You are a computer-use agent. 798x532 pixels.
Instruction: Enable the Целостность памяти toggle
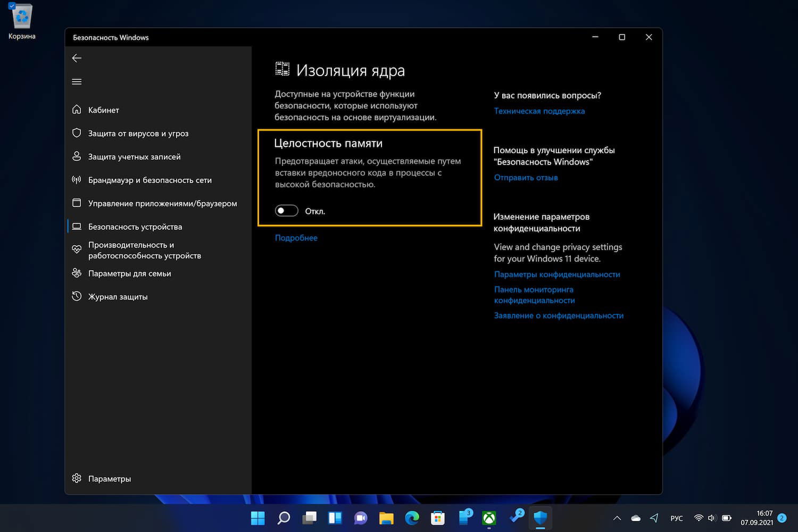coord(286,211)
